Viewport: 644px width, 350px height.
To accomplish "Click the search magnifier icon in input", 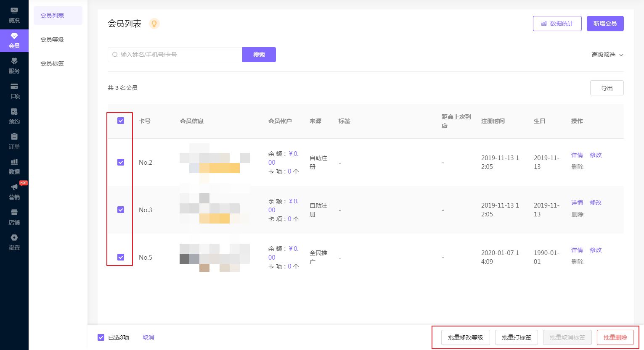I will tap(115, 55).
